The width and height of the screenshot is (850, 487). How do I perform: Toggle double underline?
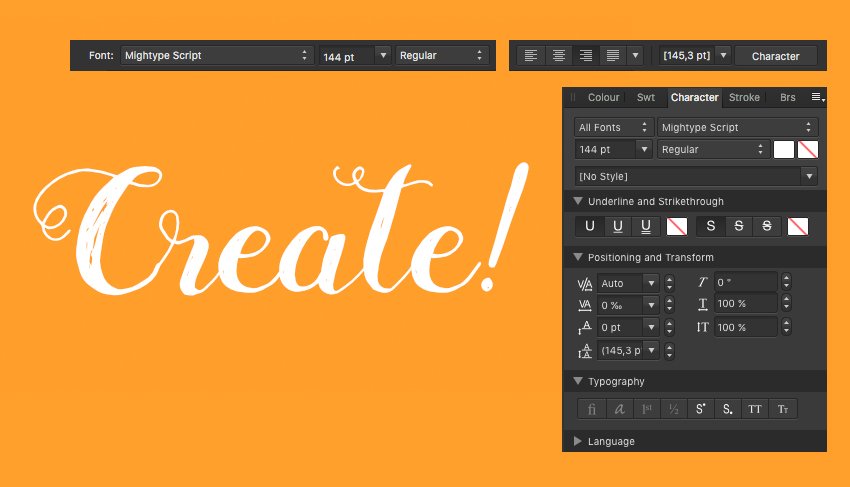tap(646, 226)
